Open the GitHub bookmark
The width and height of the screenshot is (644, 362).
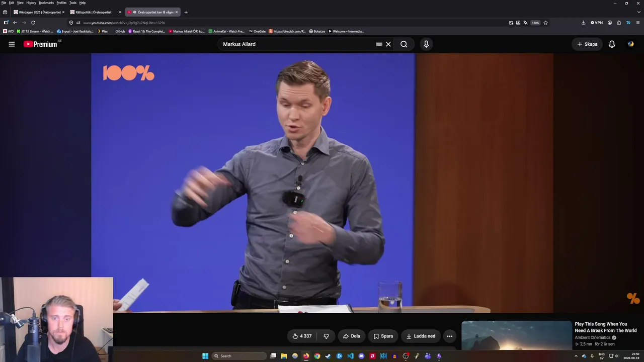click(120, 31)
